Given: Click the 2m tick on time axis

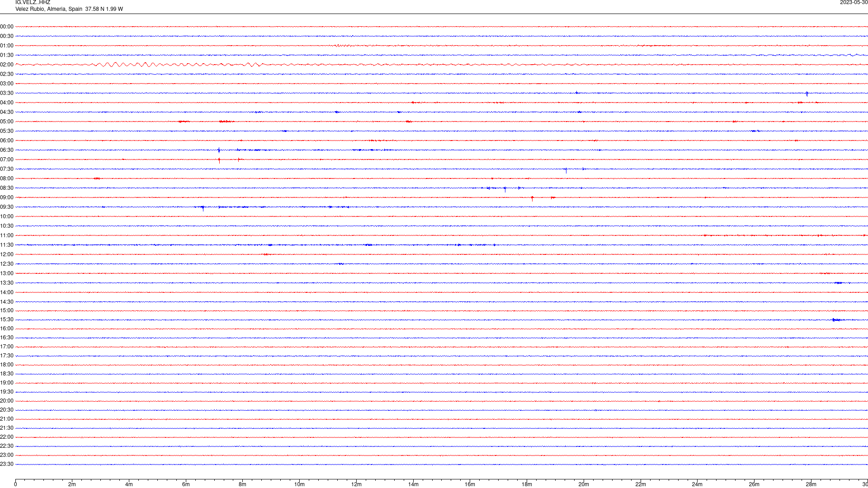Looking at the screenshot, I should point(72,484).
